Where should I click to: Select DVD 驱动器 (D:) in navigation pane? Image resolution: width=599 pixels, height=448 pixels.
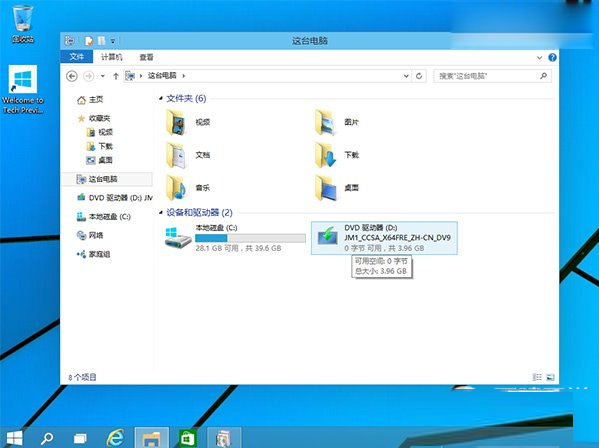pos(115,197)
